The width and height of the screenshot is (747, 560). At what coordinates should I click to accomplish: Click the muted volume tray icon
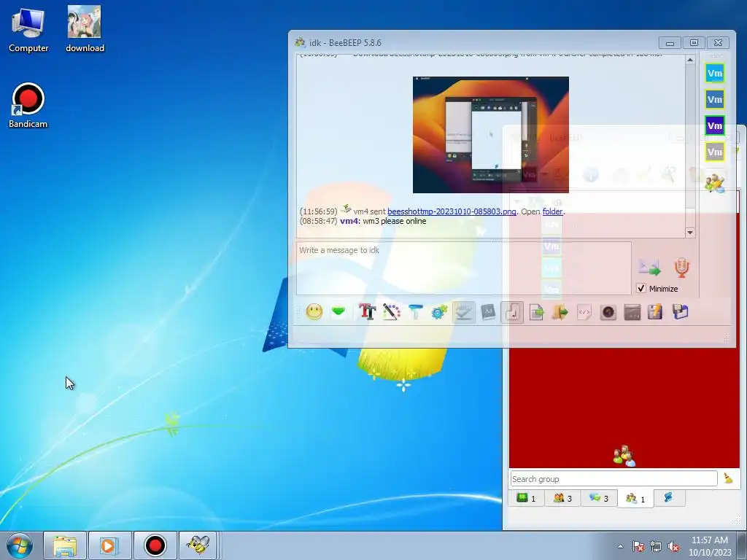[673, 546]
